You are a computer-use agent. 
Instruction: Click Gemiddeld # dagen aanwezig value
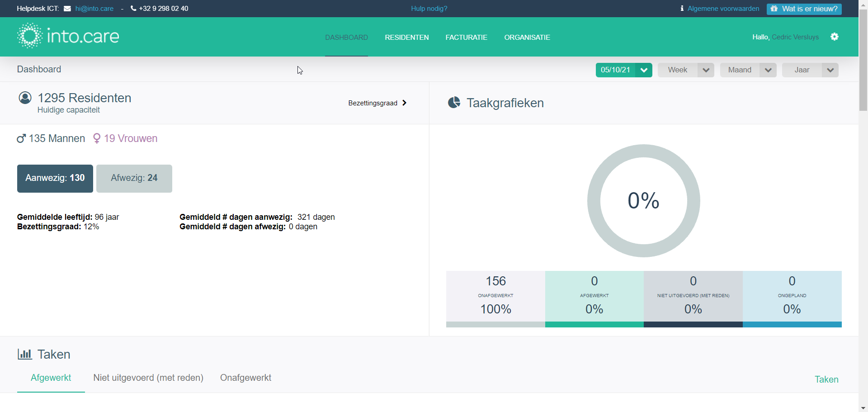316,217
